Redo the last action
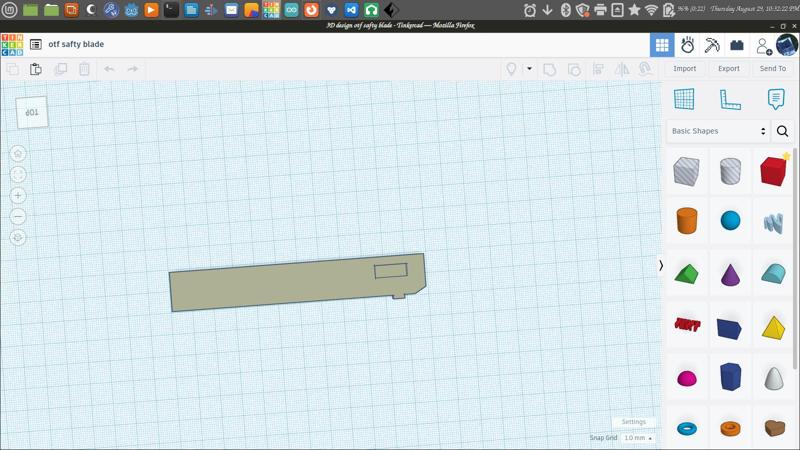The height and width of the screenshot is (450, 800). pos(133,69)
